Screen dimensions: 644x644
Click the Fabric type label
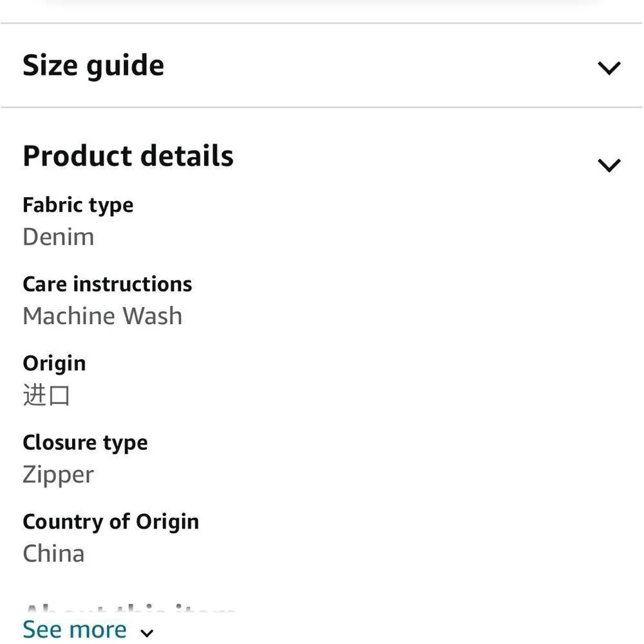tap(78, 205)
